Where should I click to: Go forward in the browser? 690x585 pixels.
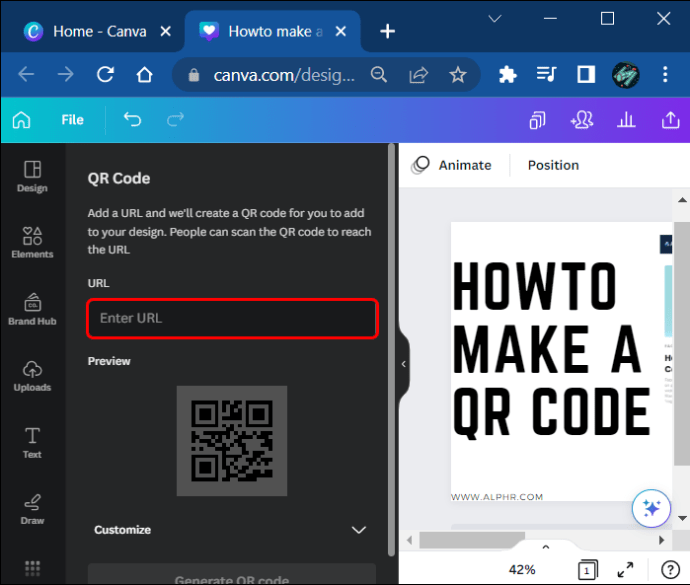click(66, 74)
